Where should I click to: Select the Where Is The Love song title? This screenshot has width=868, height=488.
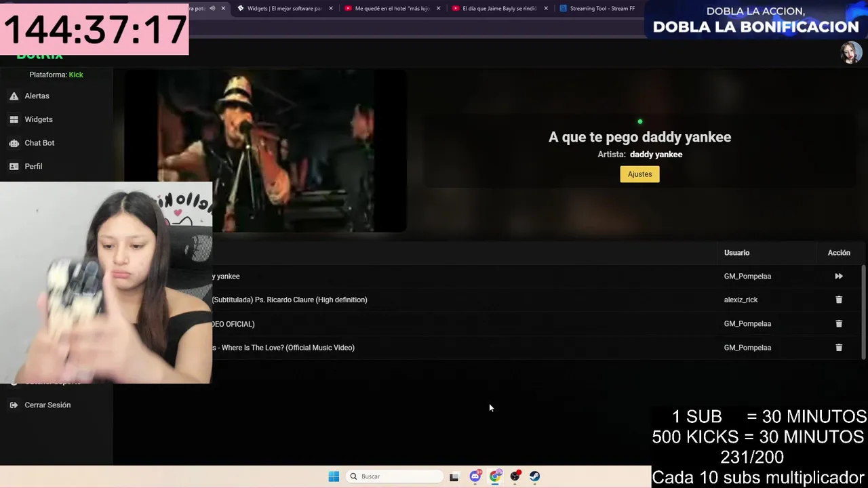(283, 348)
